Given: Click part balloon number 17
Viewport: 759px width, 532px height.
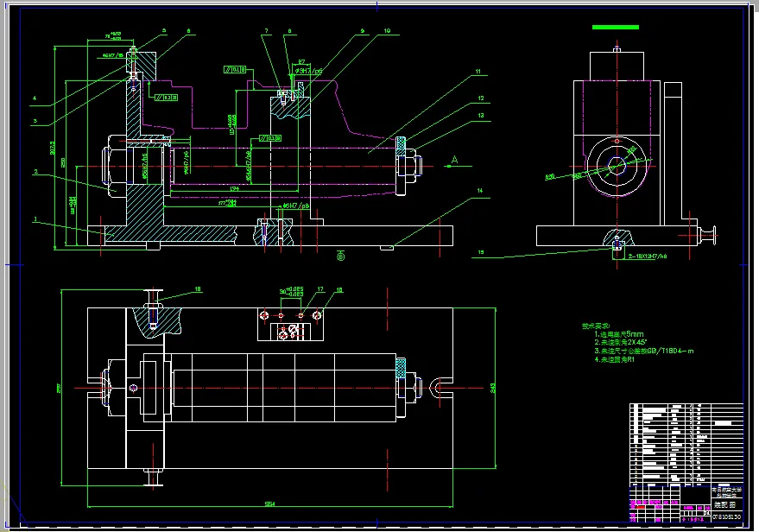Looking at the screenshot, I should tap(320, 289).
